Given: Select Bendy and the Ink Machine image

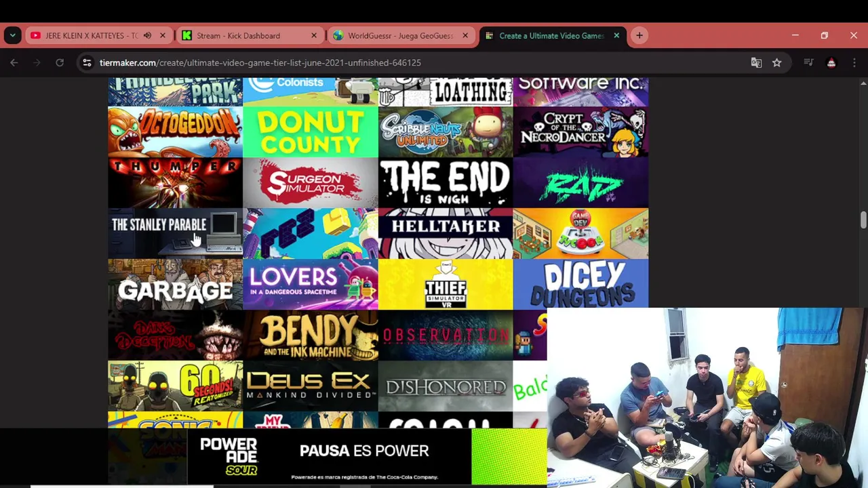Looking at the screenshot, I should pos(310,335).
